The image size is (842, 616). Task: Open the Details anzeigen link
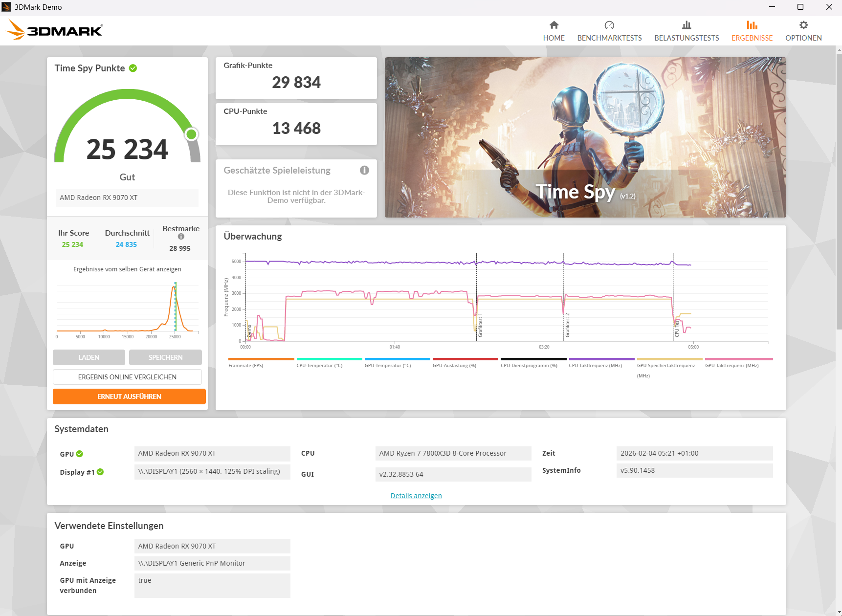point(416,496)
